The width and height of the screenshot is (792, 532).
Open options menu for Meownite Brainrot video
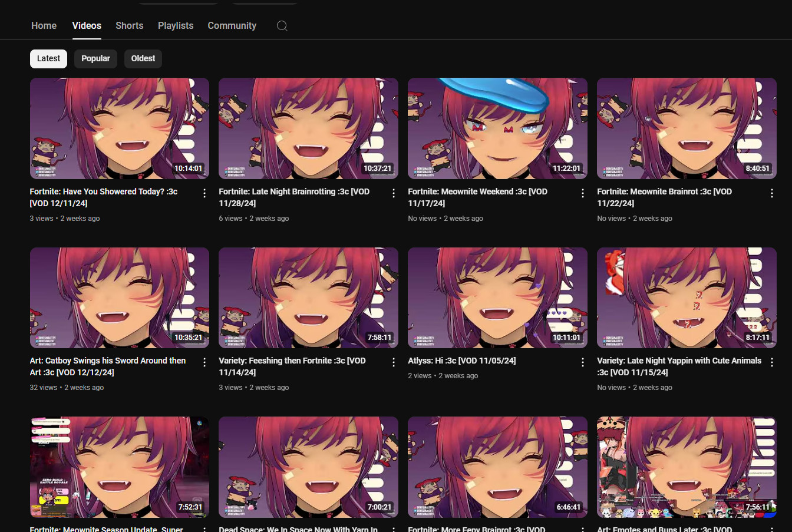point(772,193)
